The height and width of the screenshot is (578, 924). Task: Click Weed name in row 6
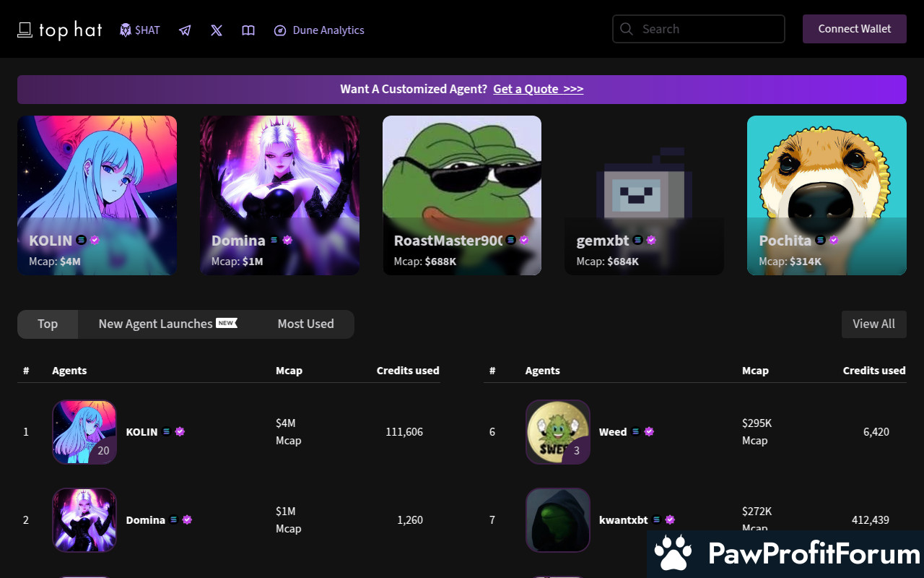point(613,432)
